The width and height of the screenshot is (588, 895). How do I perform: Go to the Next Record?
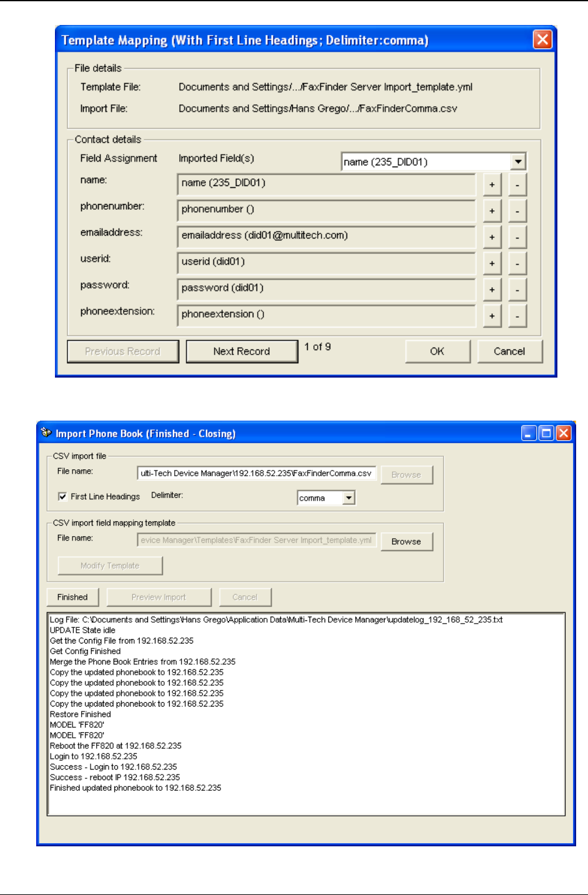tap(242, 351)
